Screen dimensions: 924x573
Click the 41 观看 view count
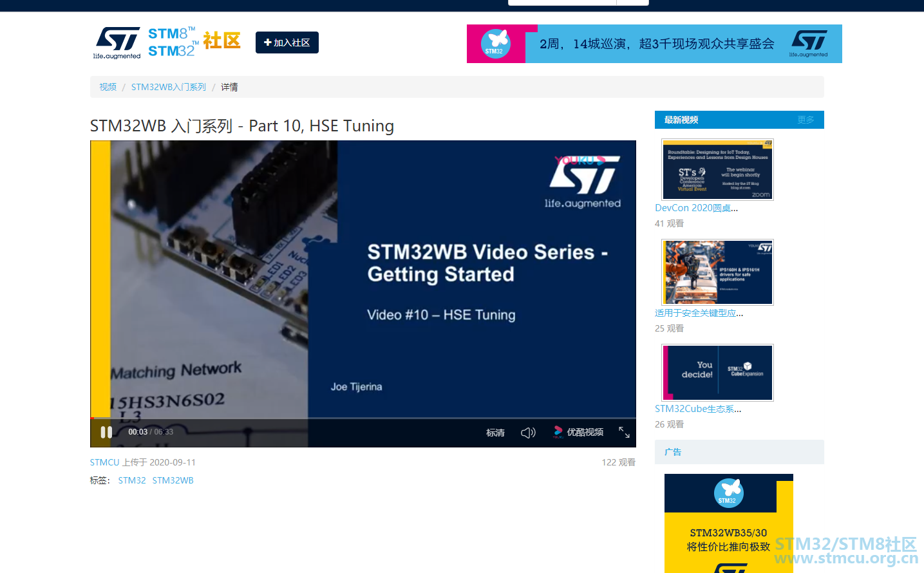point(670,223)
